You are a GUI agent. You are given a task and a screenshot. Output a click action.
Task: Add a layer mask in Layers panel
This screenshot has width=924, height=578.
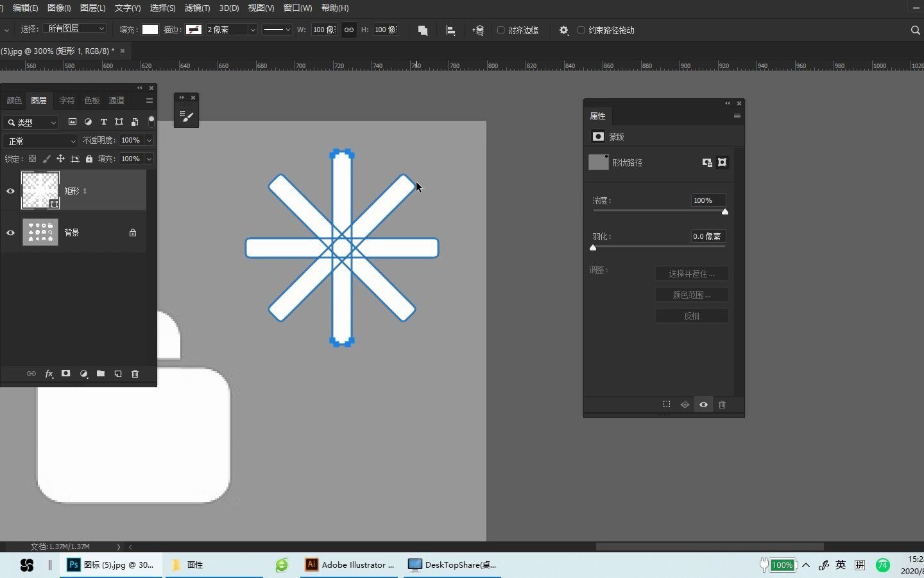(x=65, y=374)
